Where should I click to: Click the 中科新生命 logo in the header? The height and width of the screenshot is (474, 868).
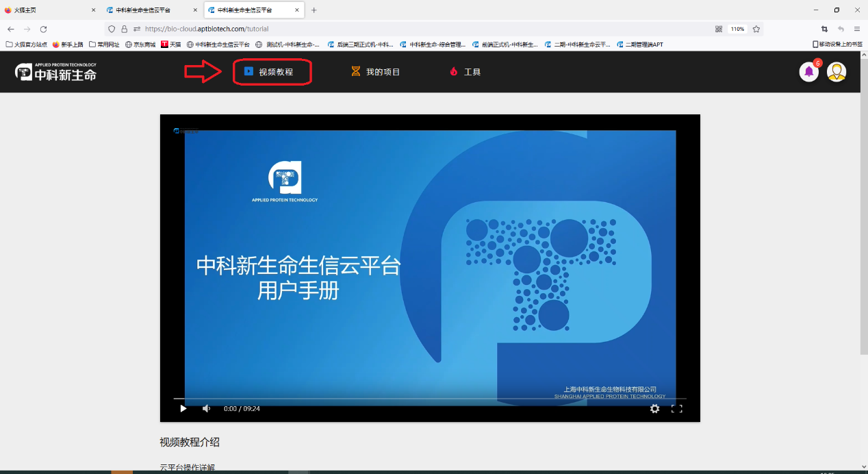coord(55,71)
